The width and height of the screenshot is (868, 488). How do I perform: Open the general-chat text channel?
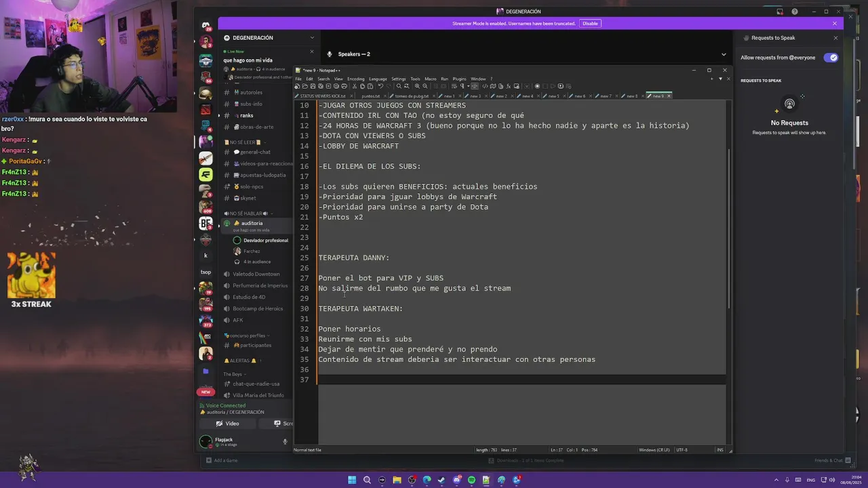(x=256, y=152)
